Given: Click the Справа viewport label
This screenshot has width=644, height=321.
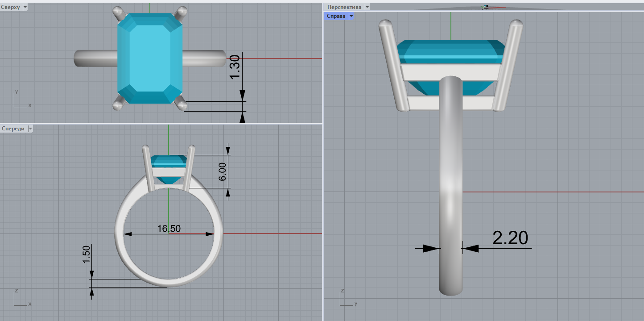Looking at the screenshot, I should [336, 16].
